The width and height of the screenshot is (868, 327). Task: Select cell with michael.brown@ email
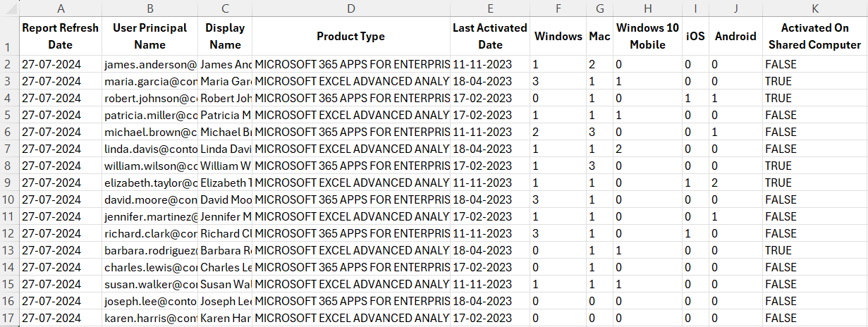[x=149, y=132]
